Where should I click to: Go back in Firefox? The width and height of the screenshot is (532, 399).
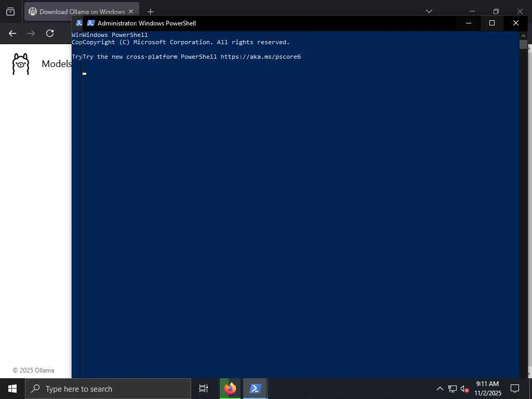click(x=12, y=33)
